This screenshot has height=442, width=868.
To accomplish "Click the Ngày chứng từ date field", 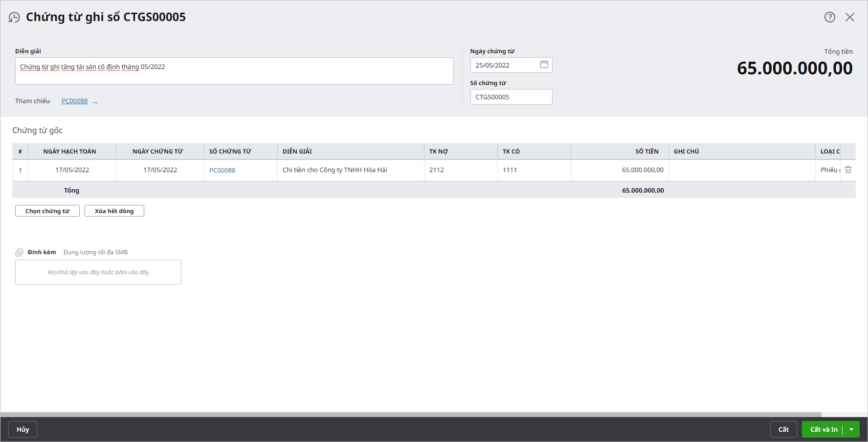I will click(504, 65).
